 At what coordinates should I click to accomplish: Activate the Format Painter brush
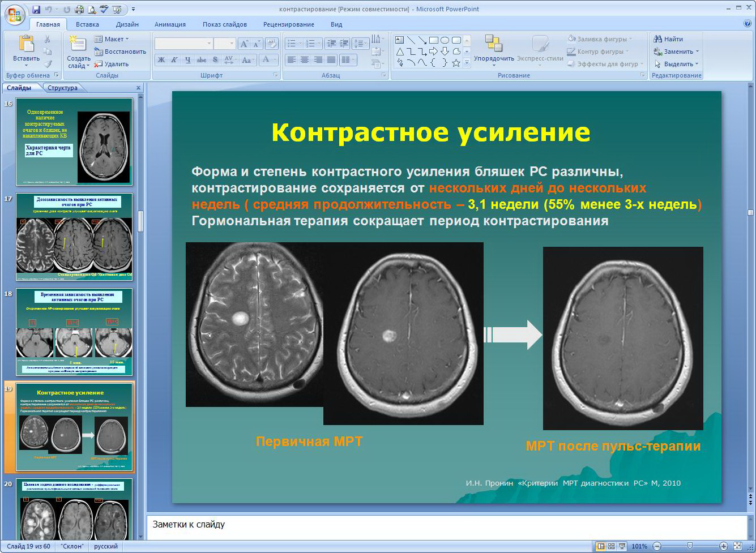tap(48, 64)
